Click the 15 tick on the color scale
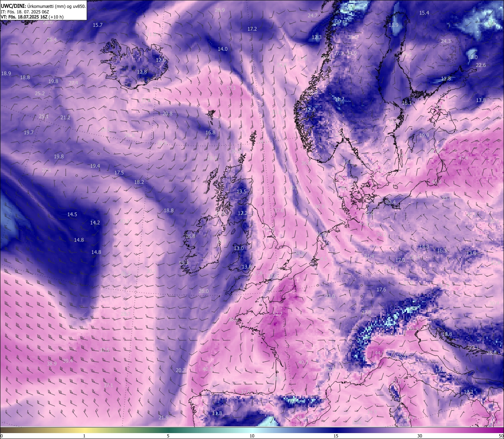 336,436
